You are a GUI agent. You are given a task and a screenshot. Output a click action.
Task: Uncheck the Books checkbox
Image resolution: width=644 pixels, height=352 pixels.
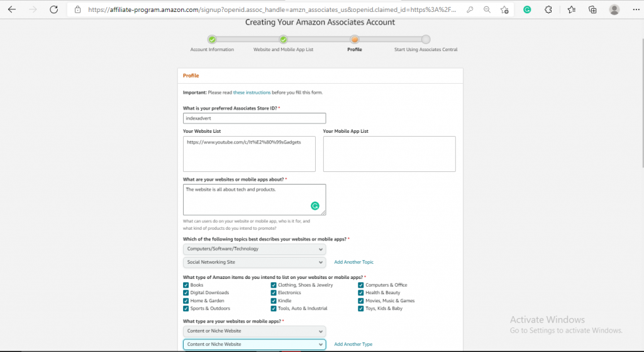click(x=186, y=285)
